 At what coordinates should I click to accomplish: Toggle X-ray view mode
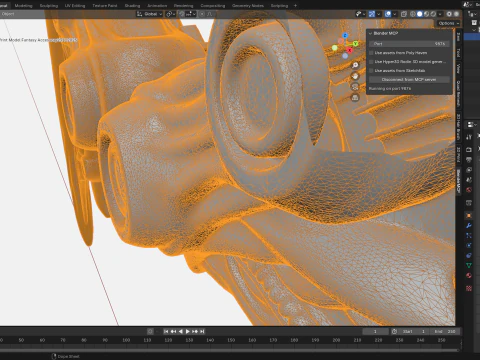pyautogui.click(x=404, y=14)
